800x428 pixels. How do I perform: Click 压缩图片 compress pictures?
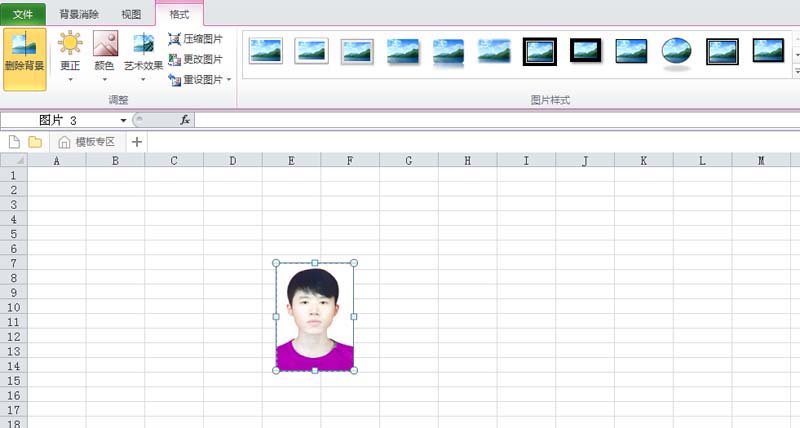pos(195,39)
